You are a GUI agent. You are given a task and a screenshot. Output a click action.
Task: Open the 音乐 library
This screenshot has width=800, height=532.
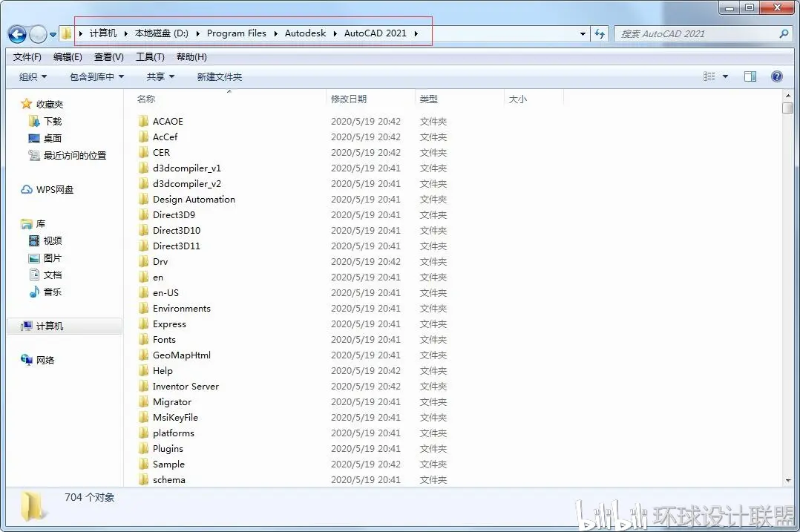point(53,292)
